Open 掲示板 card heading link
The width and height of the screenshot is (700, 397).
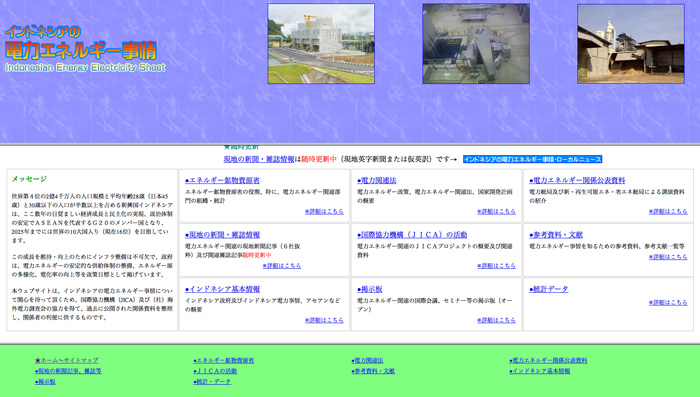[370, 289]
